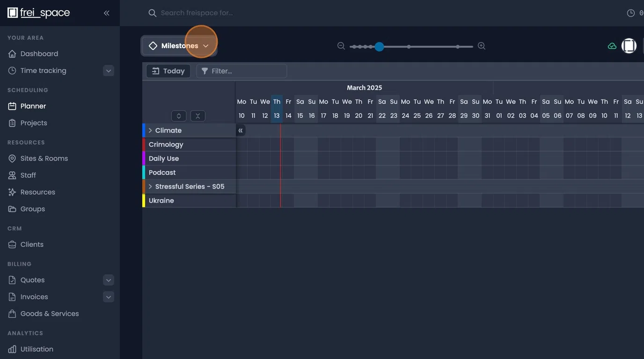Collapse the row labels panel via the « button

(x=240, y=130)
